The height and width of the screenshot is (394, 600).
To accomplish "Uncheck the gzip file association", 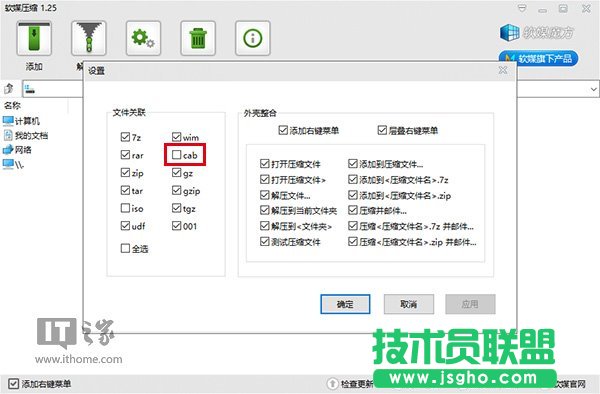I will coord(176,190).
